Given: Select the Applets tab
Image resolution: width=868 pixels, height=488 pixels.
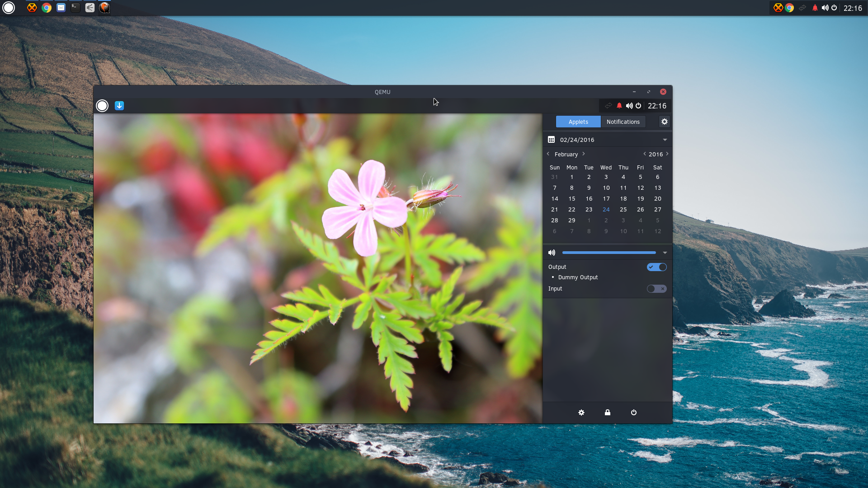Looking at the screenshot, I should click(x=578, y=122).
